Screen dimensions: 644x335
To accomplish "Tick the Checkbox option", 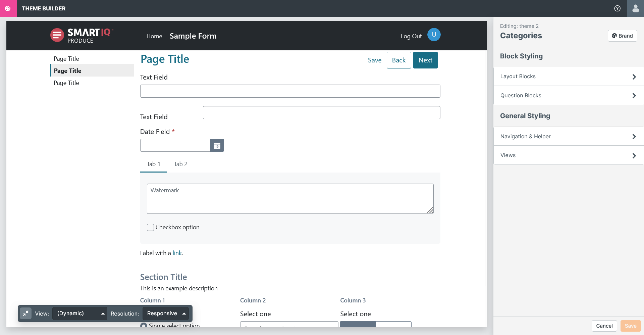I will tap(150, 227).
